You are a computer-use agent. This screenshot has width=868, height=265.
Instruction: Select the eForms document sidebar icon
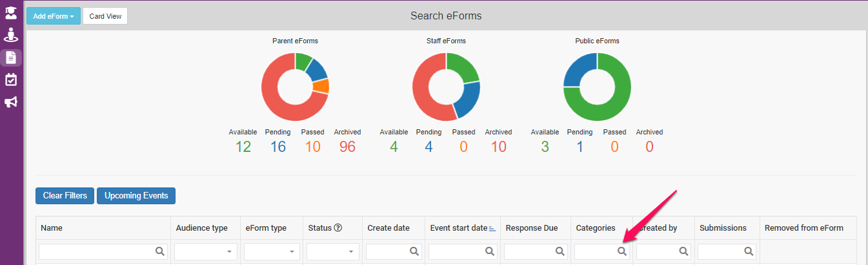[x=11, y=58]
